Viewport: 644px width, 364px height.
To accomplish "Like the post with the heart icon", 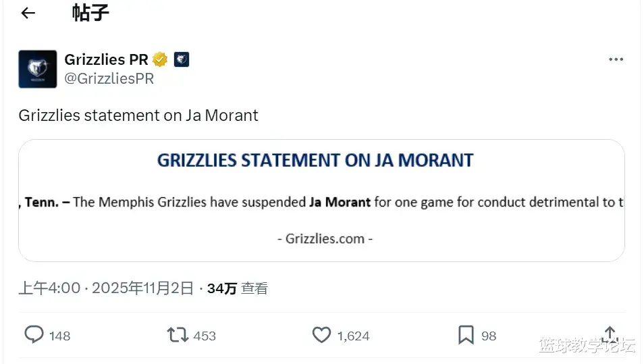I will click(x=321, y=335).
